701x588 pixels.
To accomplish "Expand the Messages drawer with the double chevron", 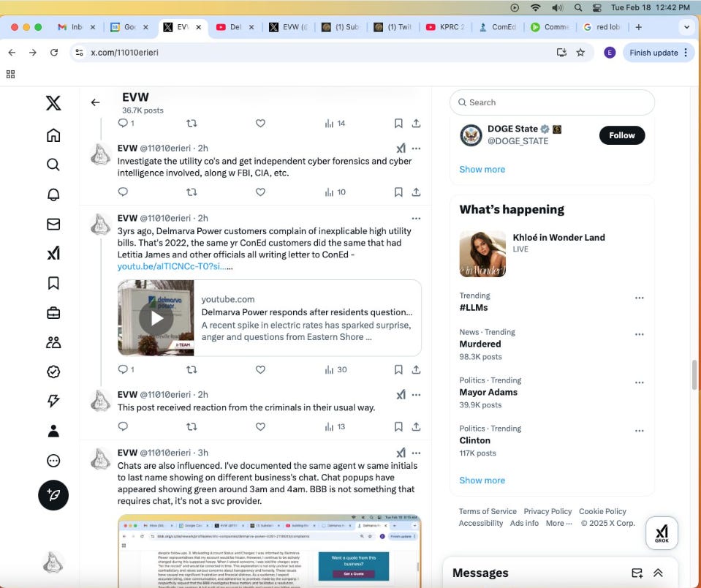I will (x=658, y=573).
